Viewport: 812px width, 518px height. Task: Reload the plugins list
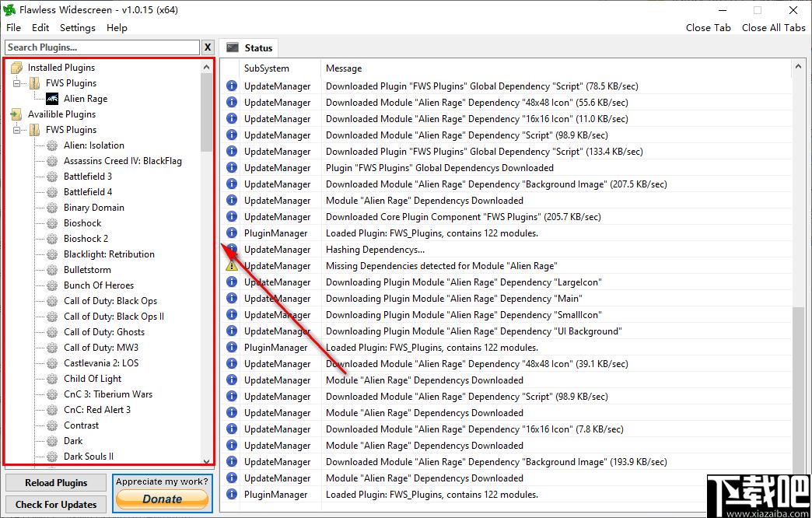click(56, 483)
